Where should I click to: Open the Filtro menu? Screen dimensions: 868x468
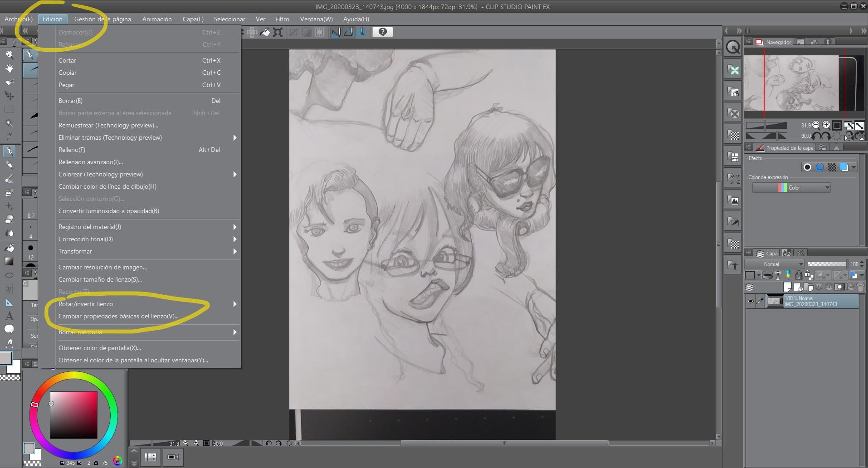282,19
